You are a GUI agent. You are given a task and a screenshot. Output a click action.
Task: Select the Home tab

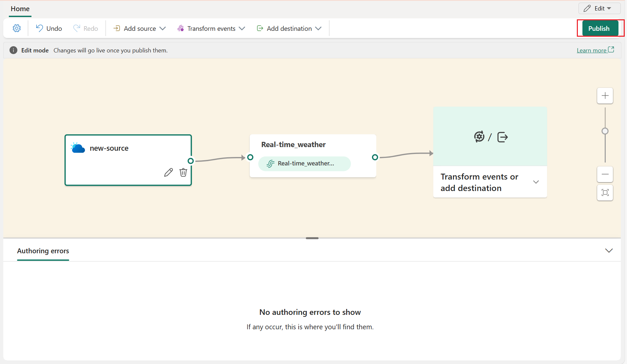click(x=20, y=9)
